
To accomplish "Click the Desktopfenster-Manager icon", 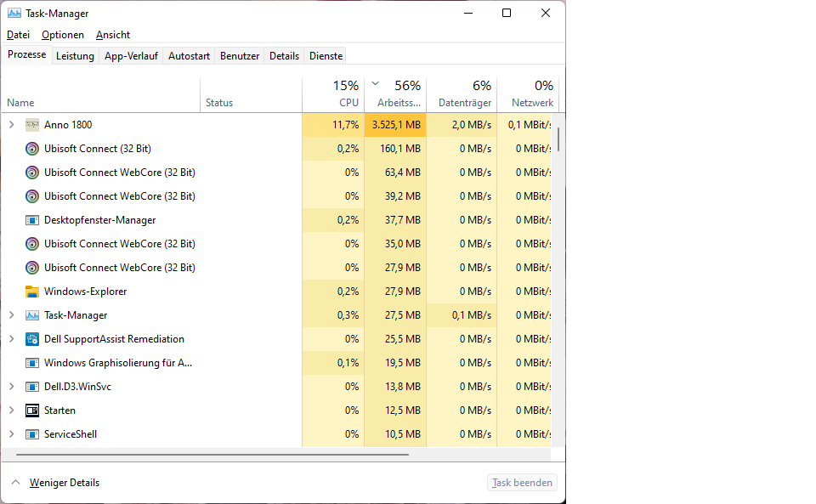I will point(32,220).
